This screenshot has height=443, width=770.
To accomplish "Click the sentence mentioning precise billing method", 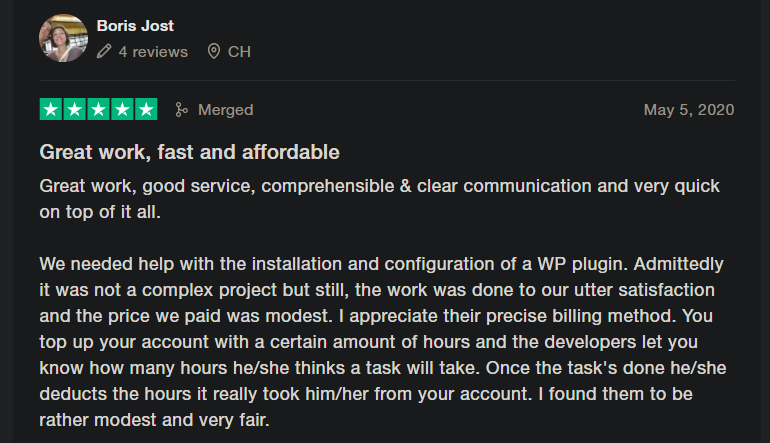I will click(507, 316).
